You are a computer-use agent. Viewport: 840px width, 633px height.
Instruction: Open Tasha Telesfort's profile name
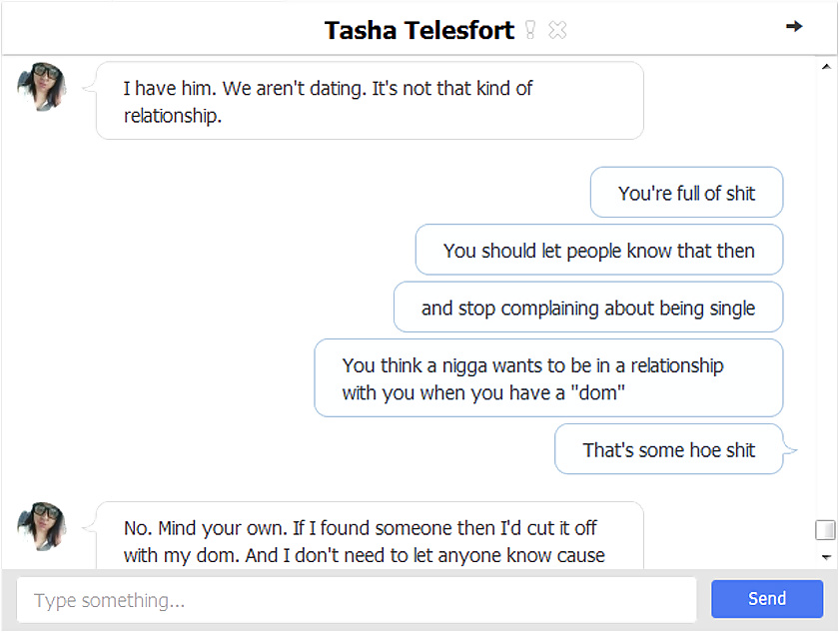[x=419, y=30]
